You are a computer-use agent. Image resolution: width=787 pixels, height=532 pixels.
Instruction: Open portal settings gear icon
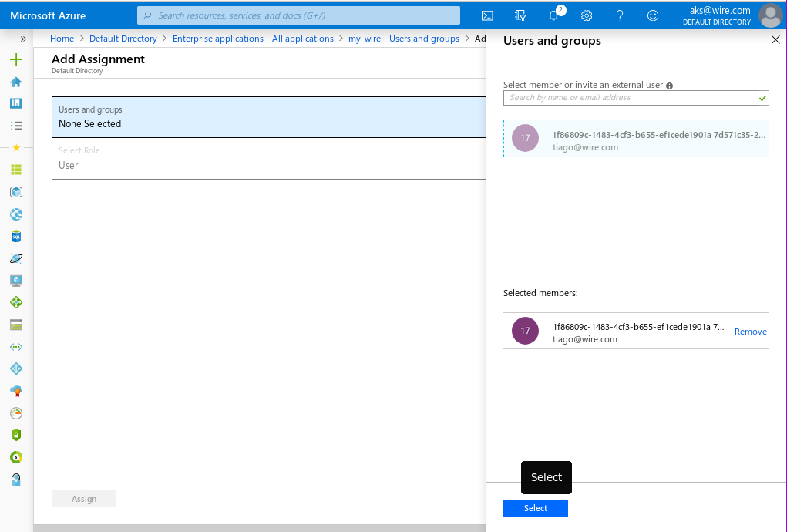[587, 15]
